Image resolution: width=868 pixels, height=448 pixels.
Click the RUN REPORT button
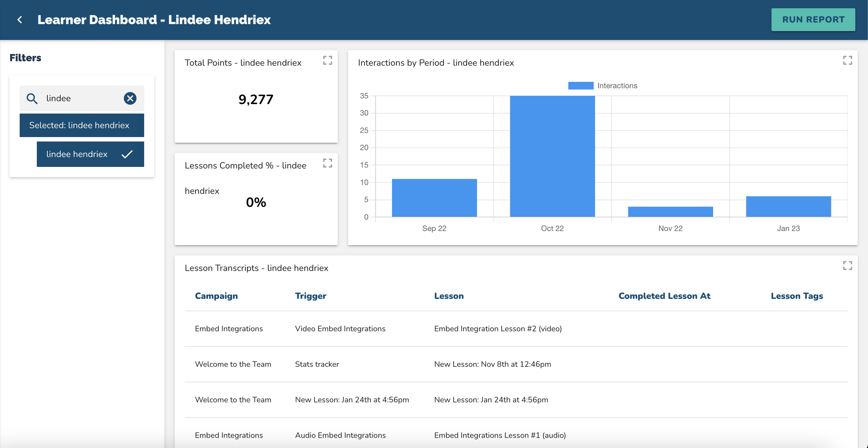coord(813,20)
